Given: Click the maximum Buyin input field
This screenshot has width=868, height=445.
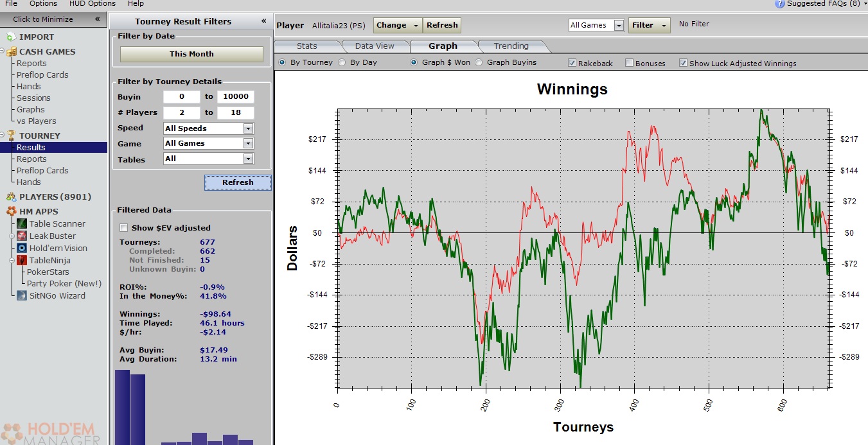Looking at the screenshot, I should (x=235, y=97).
